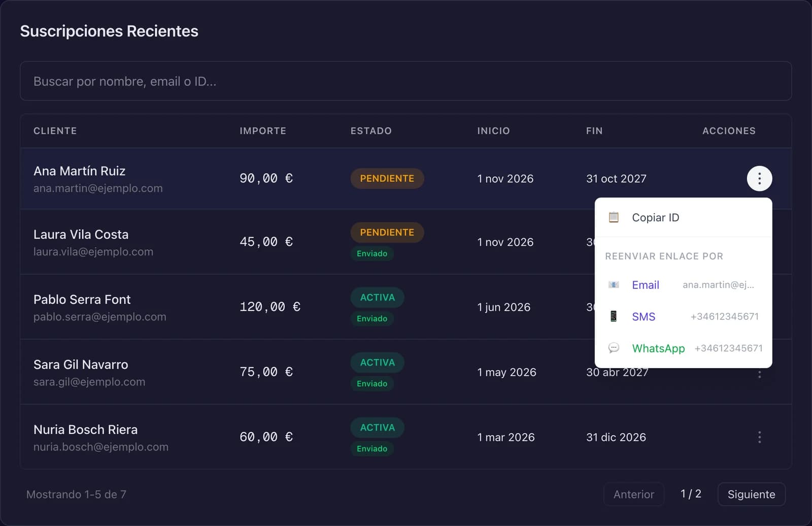Click the ESTADO column header
Screen dimensions: 812x526
coord(371,131)
